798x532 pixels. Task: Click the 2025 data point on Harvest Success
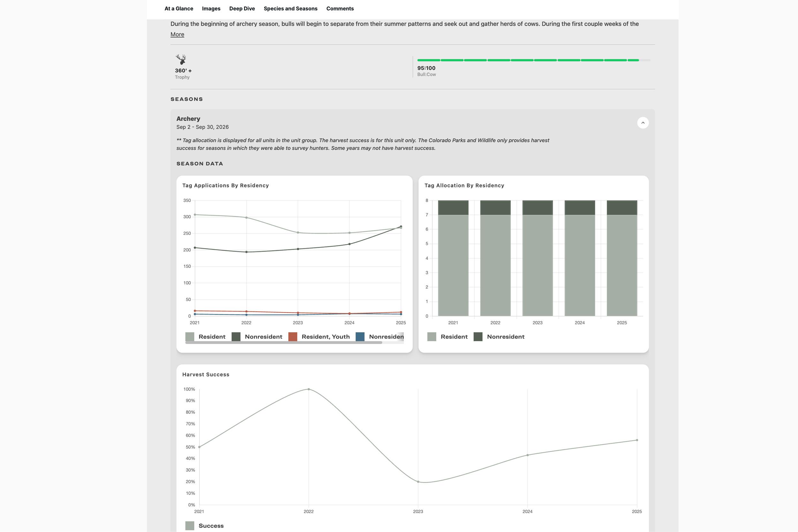tap(637, 440)
